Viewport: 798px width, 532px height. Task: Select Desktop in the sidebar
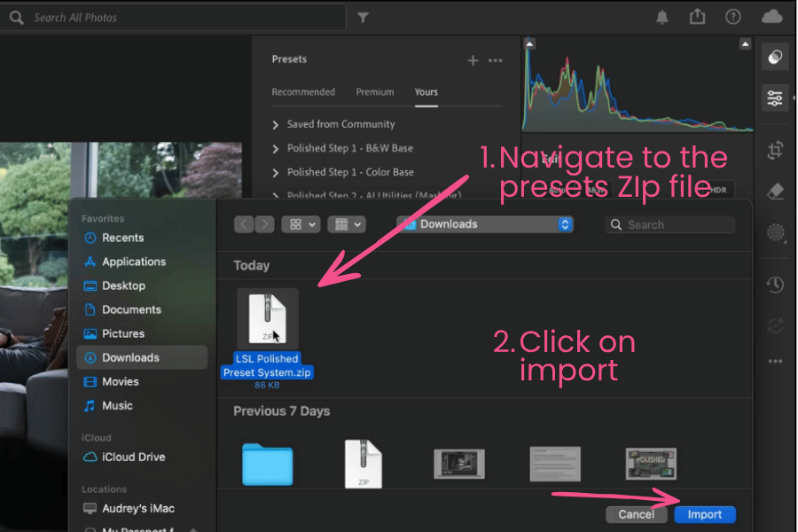(142, 286)
